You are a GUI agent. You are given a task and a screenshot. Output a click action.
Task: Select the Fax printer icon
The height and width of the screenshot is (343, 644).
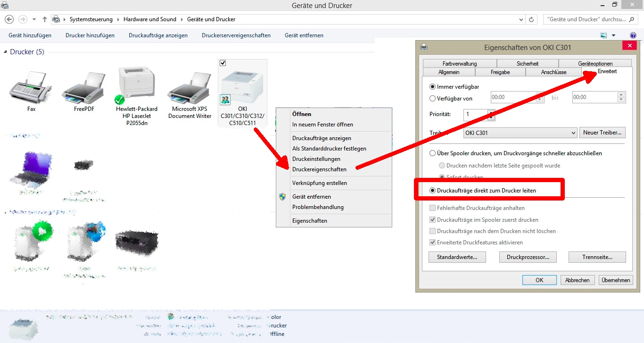coord(31,88)
